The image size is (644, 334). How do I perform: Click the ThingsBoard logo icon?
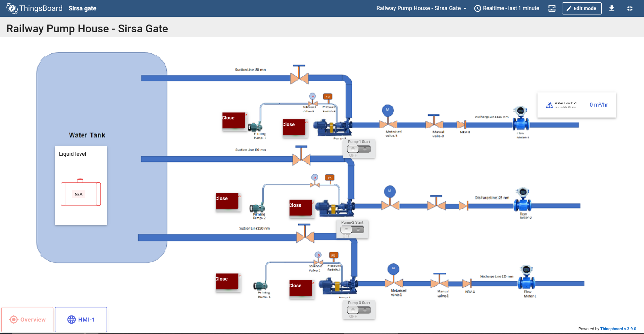(12, 8)
